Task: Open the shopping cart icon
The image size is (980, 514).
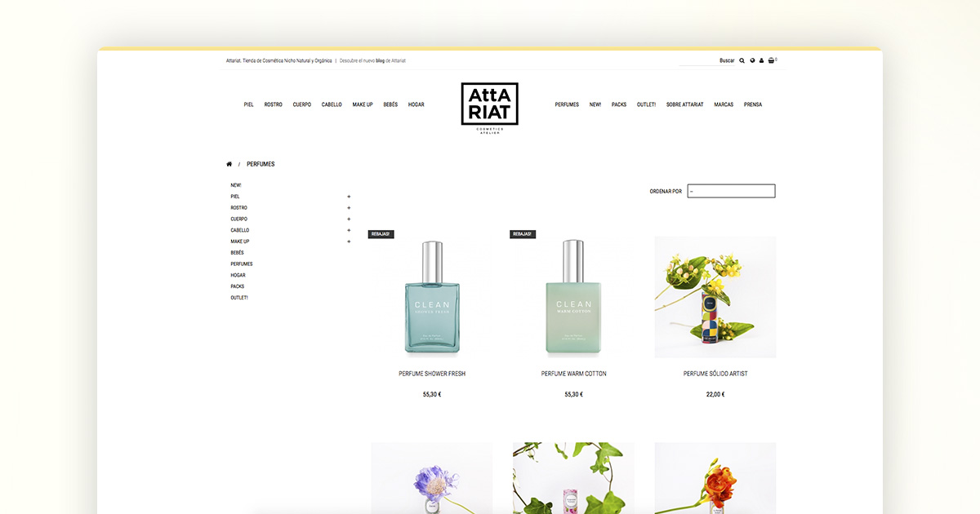Action: (772, 60)
